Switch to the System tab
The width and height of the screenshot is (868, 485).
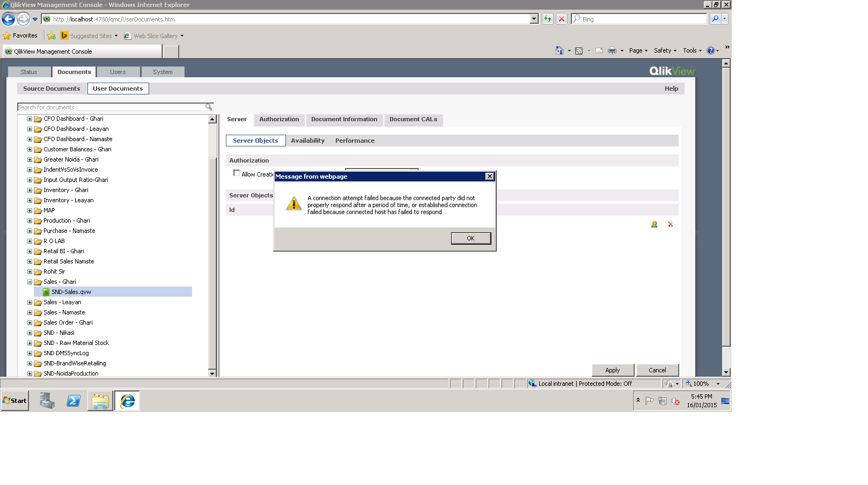[163, 72]
